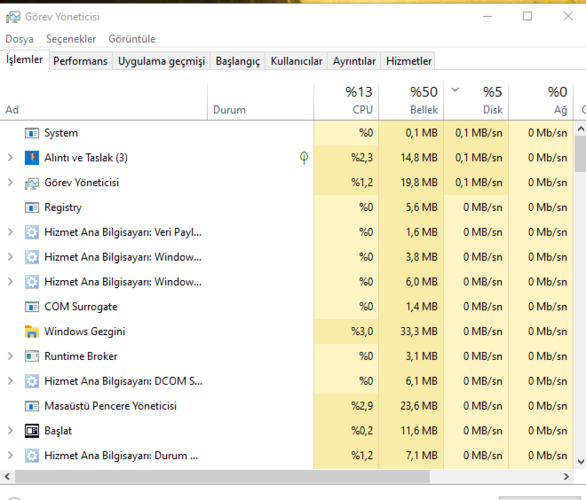Click the 14,8 MB memory value
The image size is (586, 500).
419,158
